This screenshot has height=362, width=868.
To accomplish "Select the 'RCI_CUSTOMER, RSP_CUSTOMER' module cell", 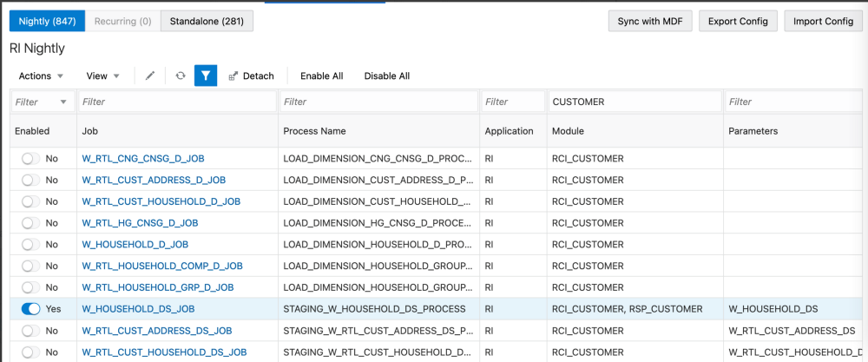I will (635, 309).
